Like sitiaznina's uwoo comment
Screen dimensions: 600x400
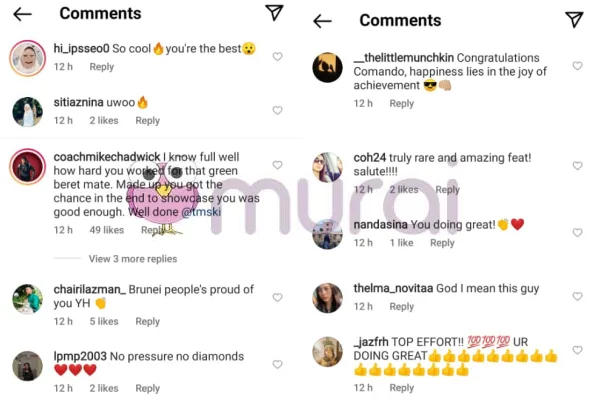pos(277,110)
